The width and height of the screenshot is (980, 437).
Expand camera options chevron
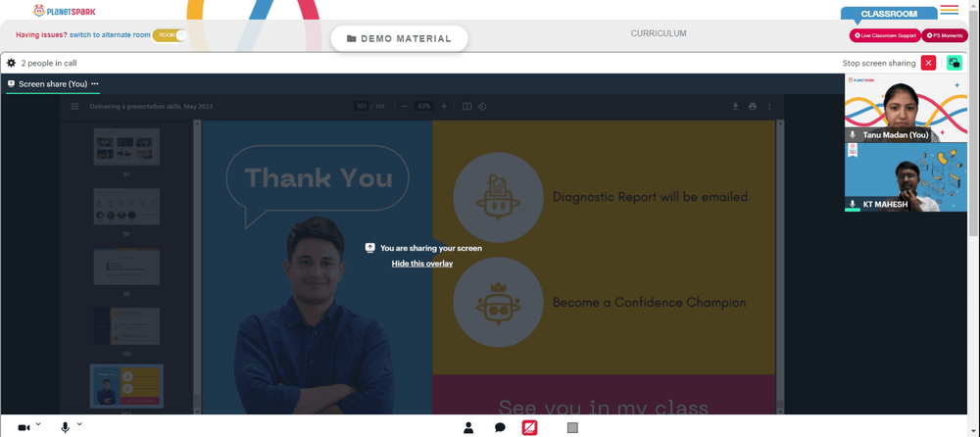(x=38, y=424)
